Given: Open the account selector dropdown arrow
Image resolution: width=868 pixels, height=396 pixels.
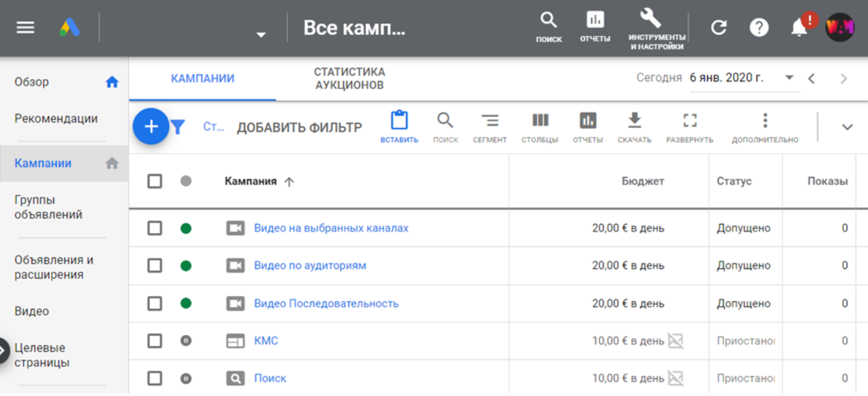Looking at the screenshot, I should [x=261, y=35].
